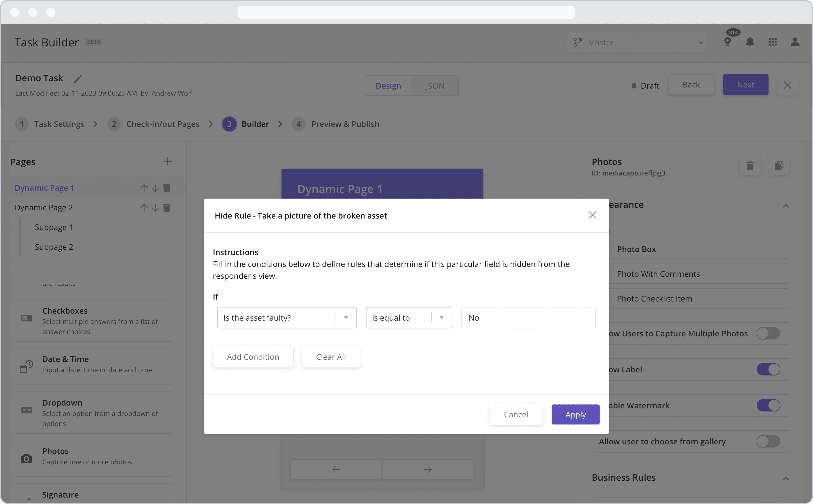
Task: Select step 3 Builder
Action: pos(245,124)
